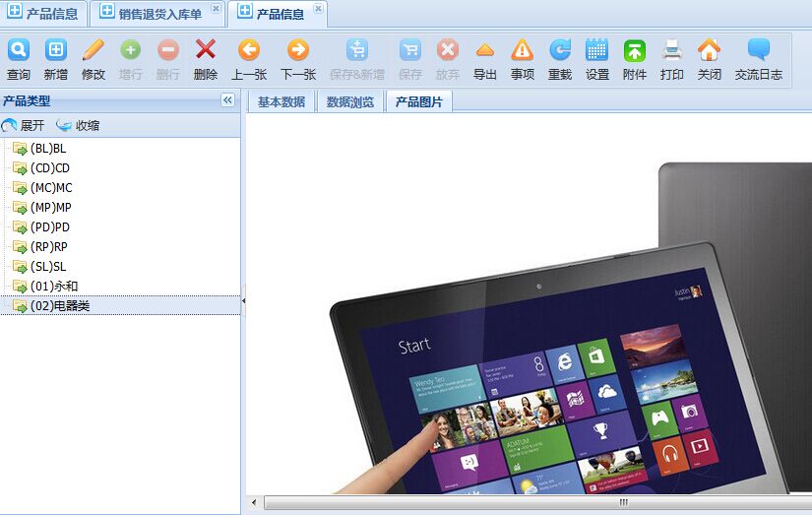This screenshot has width=812, height=515.
Task: Go to previous record with 上一张
Action: (249, 51)
